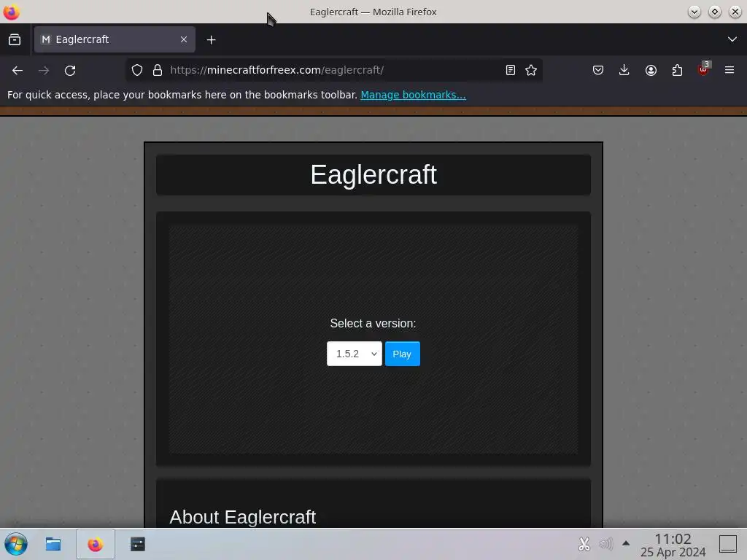The width and height of the screenshot is (747, 560).
Task: Open the tracking protection shield
Action: (x=137, y=71)
